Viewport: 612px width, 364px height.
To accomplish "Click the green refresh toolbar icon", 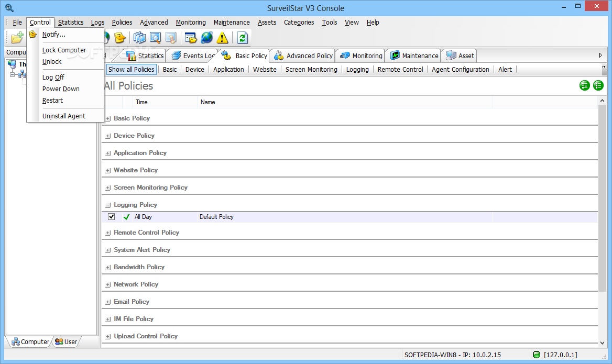I will click(243, 38).
